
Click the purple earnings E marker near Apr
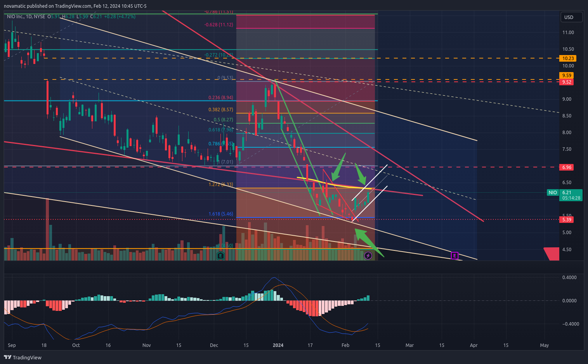click(455, 255)
